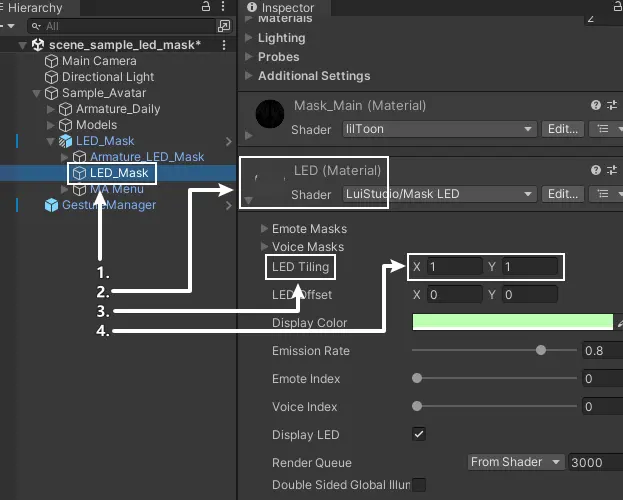Expand the Emote Masks foldout
Screen dimensions: 623x500
264,228
